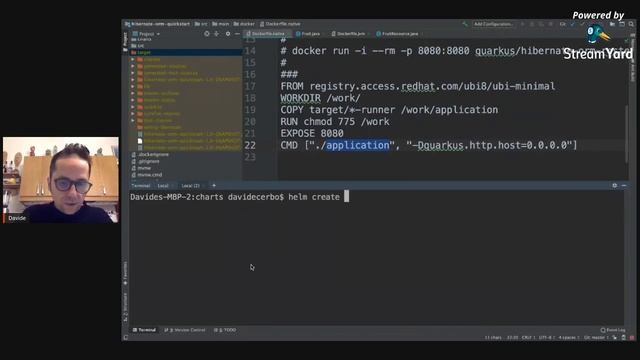The width and height of the screenshot is (640, 360).
Task: Click tool windows toggle icon in bottom-left corner
Action: pyautogui.click(x=126, y=338)
